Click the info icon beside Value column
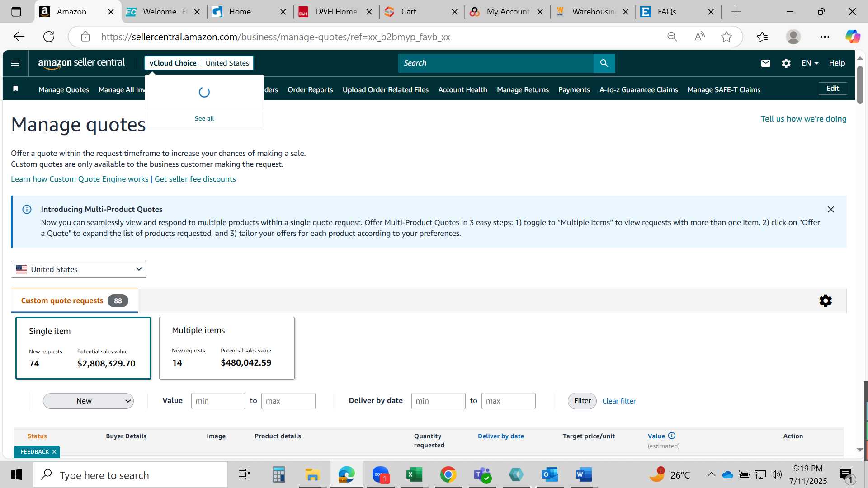Screen dimensions: 868x488 pyautogui.click(x=671, y=436)
